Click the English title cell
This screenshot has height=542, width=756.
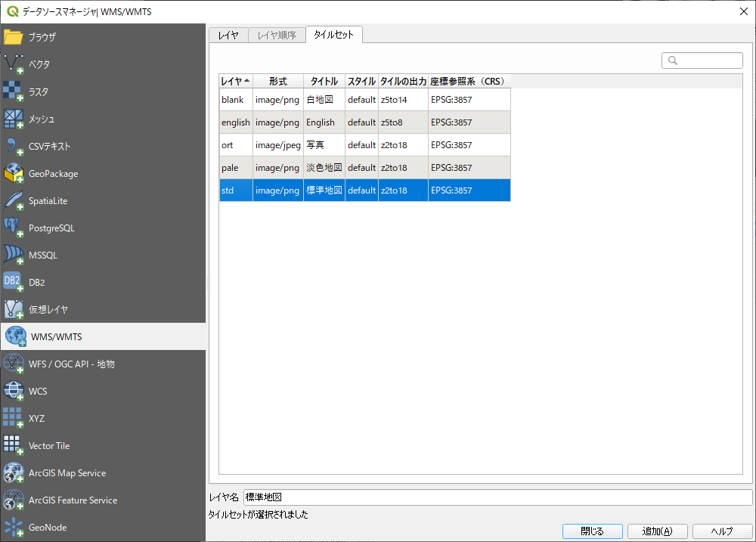click(x=324, y=122)
